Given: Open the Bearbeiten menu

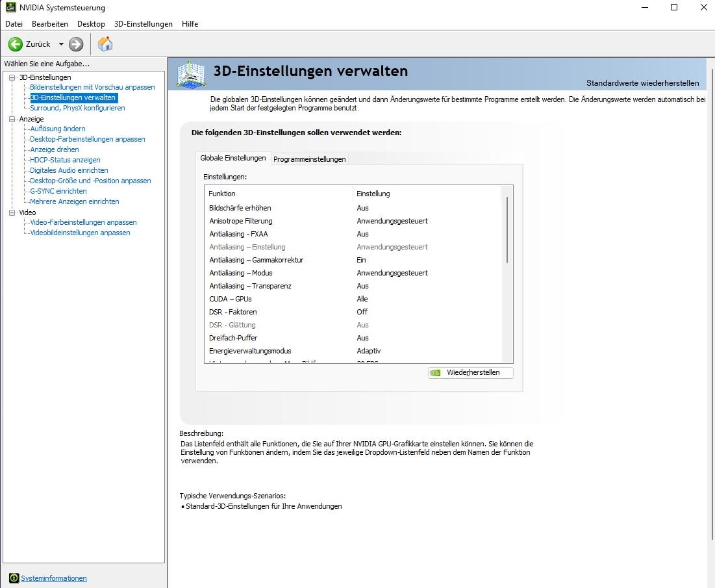Looking at the screenshot, I should pyautogui.click(x=50, y=24).
